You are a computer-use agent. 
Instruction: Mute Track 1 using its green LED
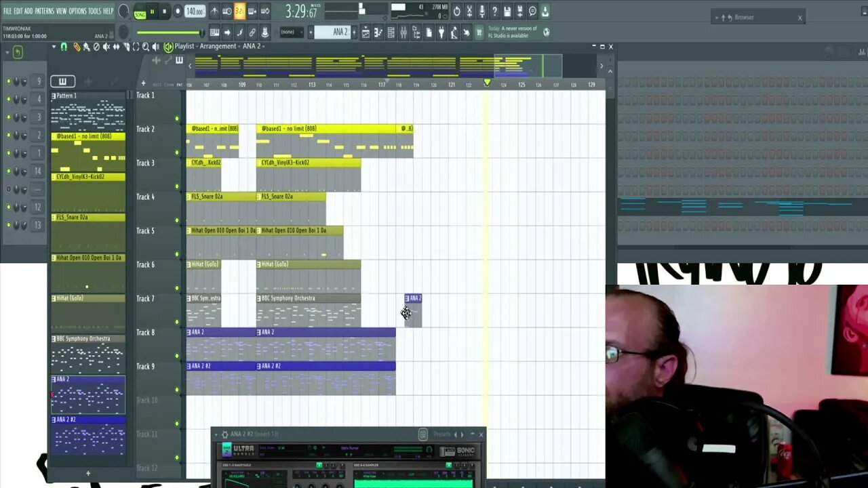coord(177,119)
